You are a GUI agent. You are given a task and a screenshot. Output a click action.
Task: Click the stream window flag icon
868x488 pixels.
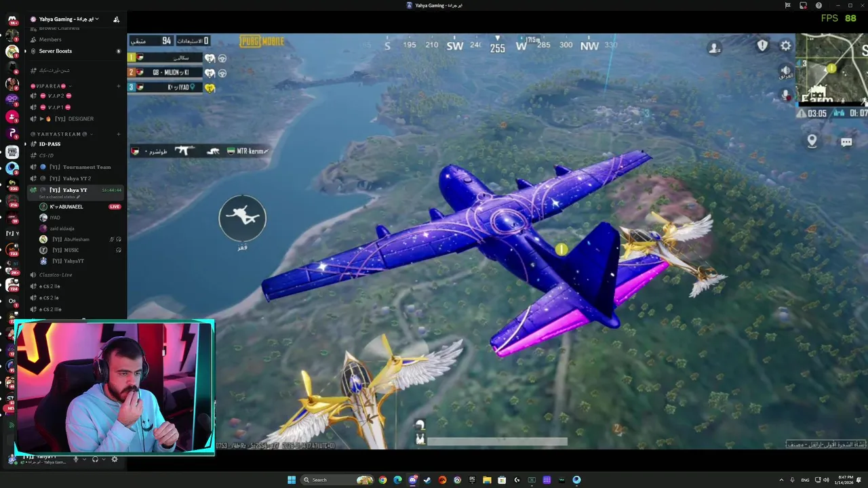(787, 5)
